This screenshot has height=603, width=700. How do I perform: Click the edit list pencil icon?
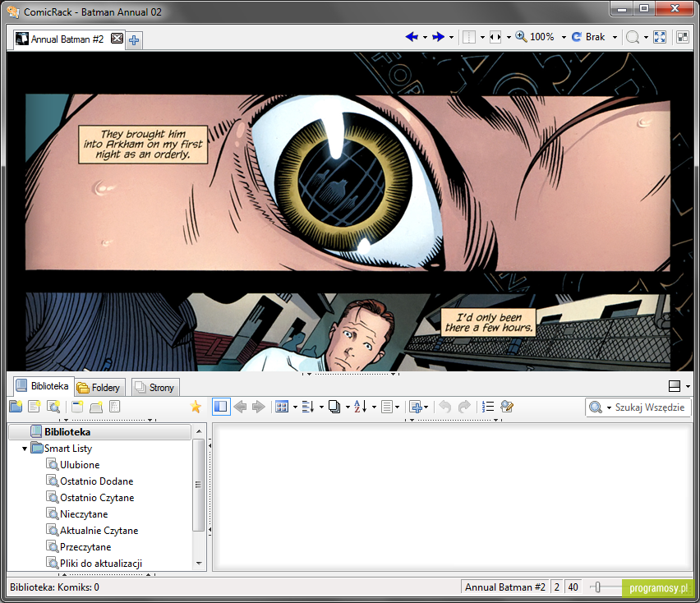507,407
